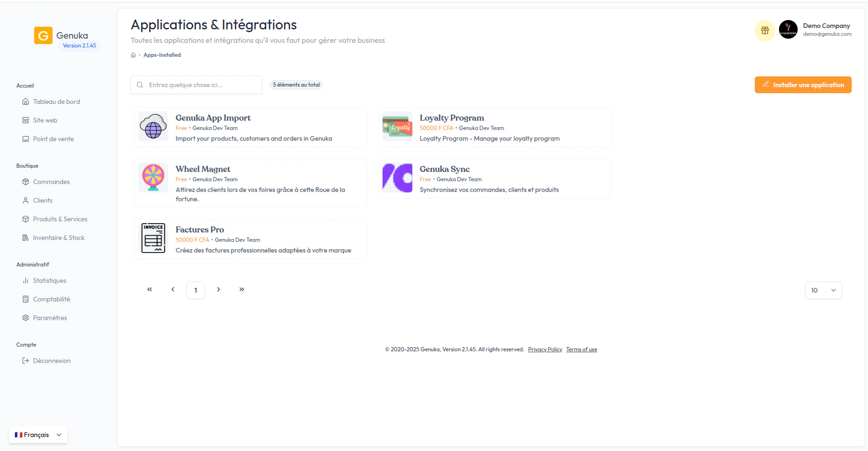
Task: Click the Inventaire & Stock library icon
Action: [x=26, y=238]
